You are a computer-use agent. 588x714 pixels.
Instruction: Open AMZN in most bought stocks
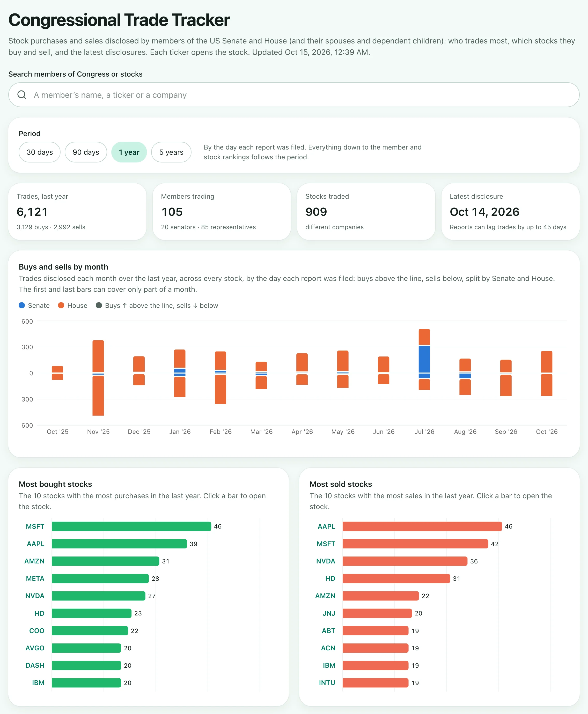(34, 561)
